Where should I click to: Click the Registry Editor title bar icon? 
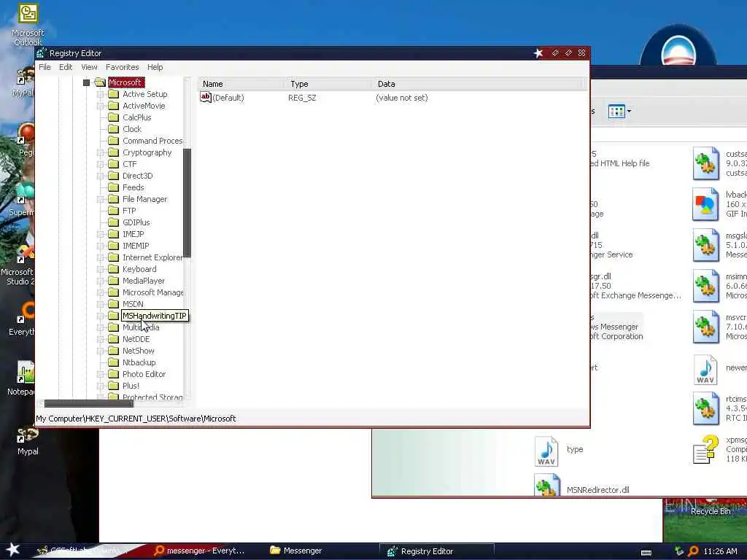(42, 52)
